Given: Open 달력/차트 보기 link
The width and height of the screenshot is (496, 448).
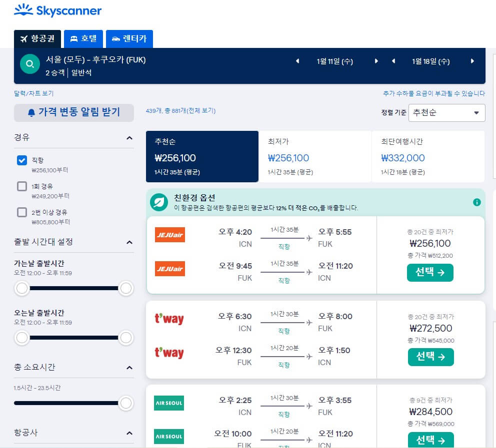Looking at the screenshot, I should (34, 93).
